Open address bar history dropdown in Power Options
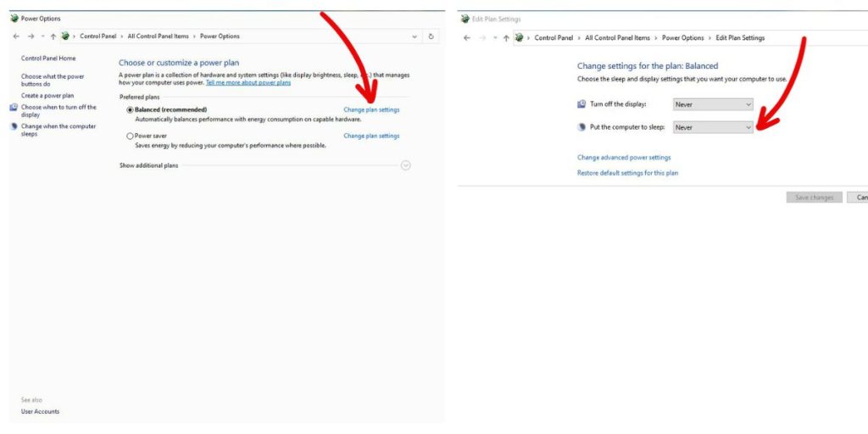 (415, 36)
